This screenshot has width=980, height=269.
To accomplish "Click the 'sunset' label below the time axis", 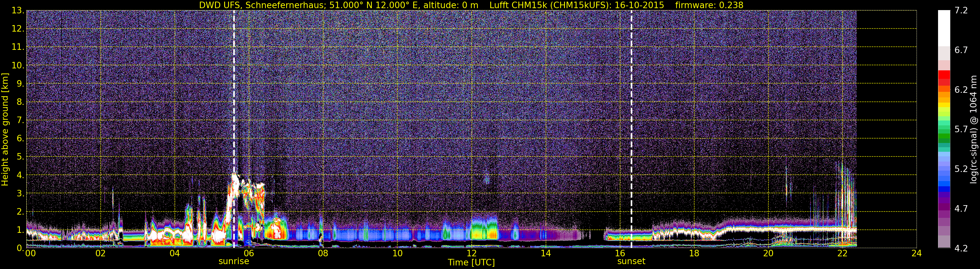I will [x=631, y=262].
